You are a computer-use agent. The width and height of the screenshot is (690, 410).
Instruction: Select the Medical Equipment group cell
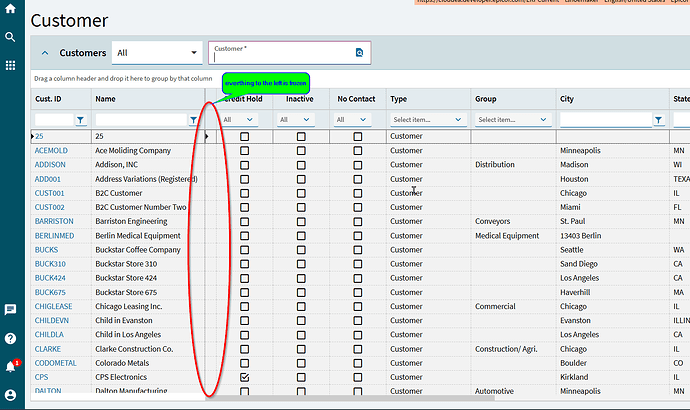(507, 236)
